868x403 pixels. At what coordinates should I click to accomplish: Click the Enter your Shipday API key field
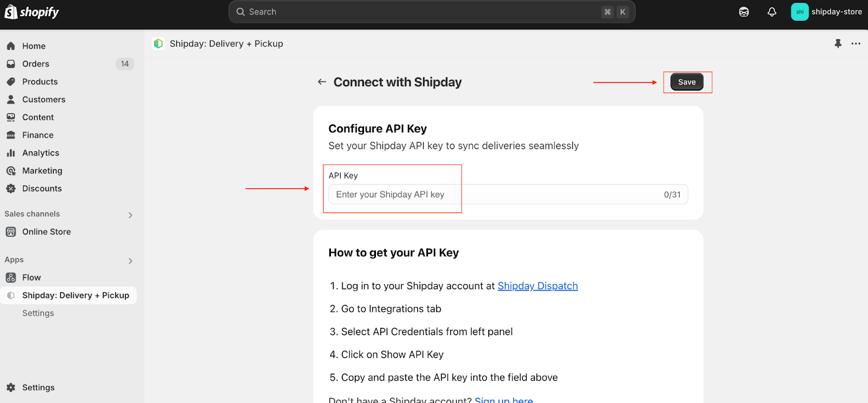pyautogui.click(x=508, y=194)
